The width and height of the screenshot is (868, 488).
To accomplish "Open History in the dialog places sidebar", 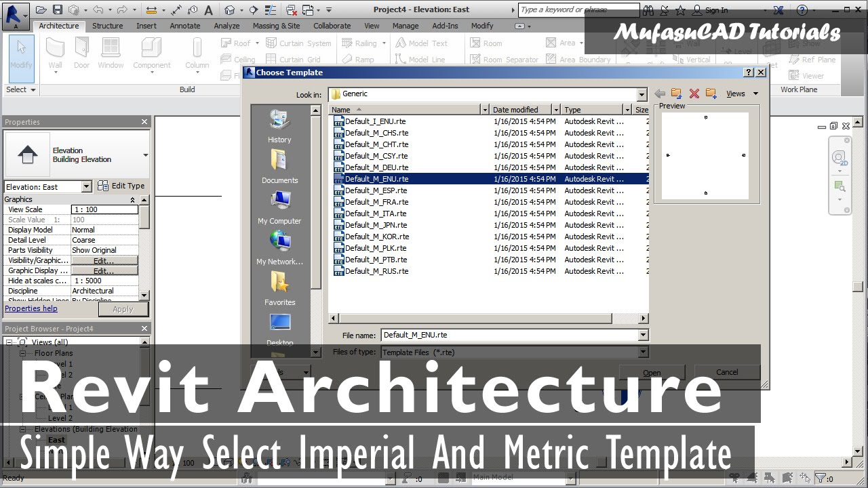I will [279, 126].
